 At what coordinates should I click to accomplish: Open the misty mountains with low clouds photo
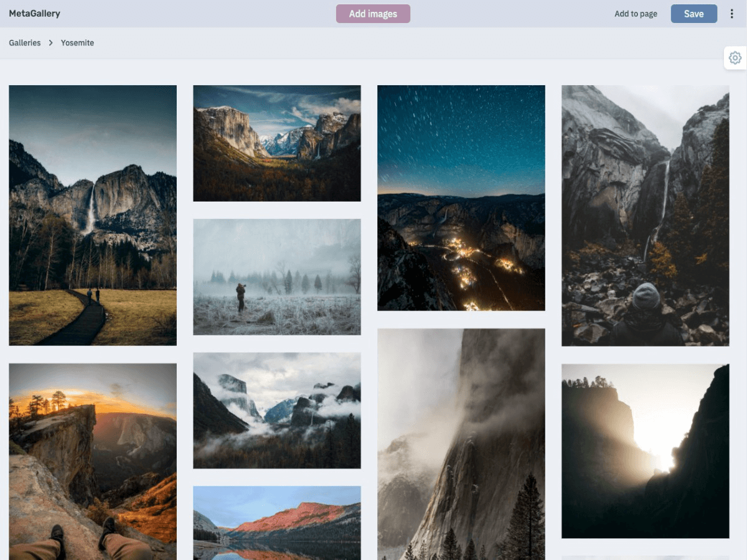point(277,411)
